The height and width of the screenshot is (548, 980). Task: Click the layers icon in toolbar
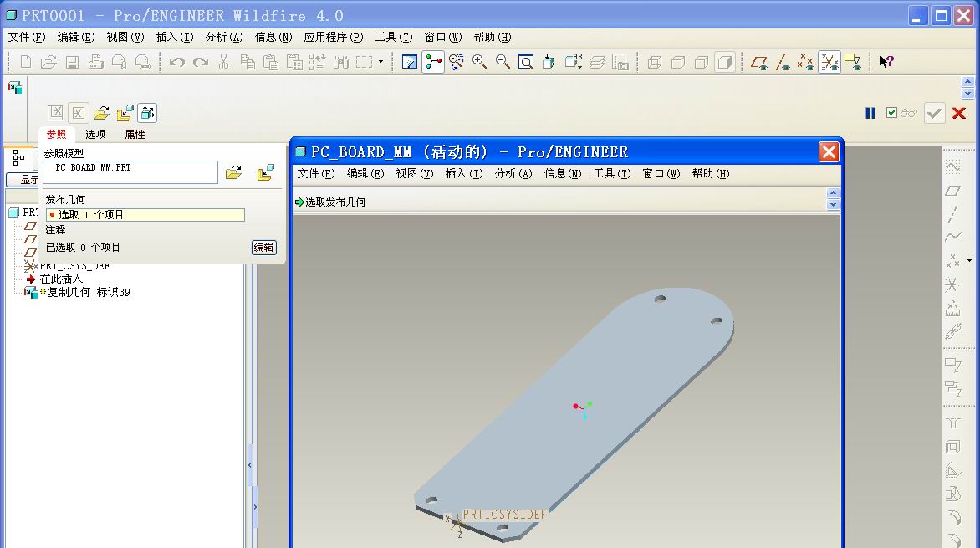[x=597, y=62]
